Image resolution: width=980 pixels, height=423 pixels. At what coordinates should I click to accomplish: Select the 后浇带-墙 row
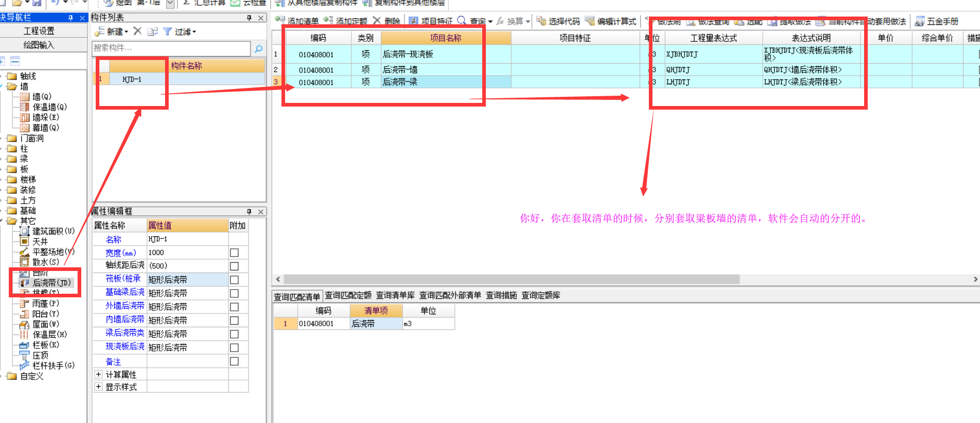click(625, 69)
